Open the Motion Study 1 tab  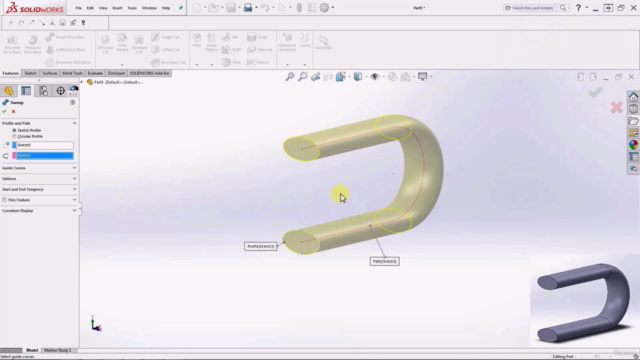pos(58,350)
